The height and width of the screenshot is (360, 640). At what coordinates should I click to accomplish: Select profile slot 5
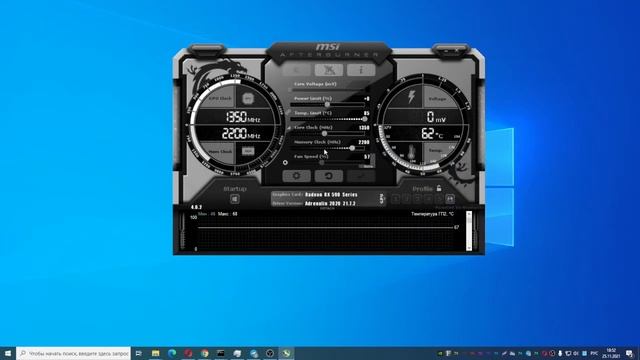point(439,199)
